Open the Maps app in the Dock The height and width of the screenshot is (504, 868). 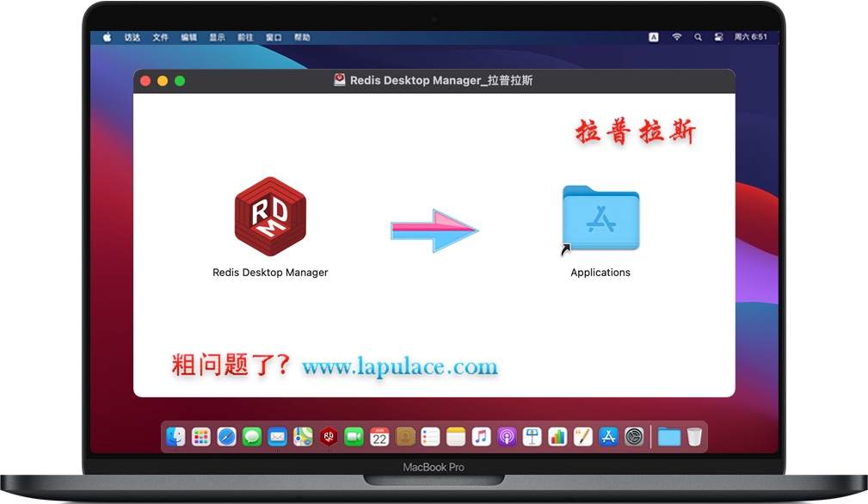303,436
